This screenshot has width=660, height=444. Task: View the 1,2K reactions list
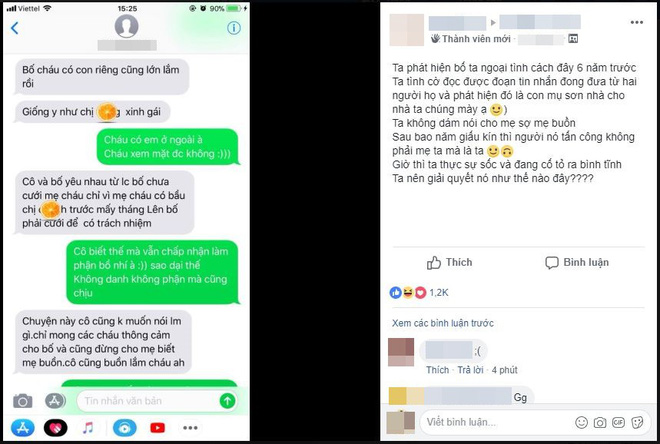coord(419,292)
